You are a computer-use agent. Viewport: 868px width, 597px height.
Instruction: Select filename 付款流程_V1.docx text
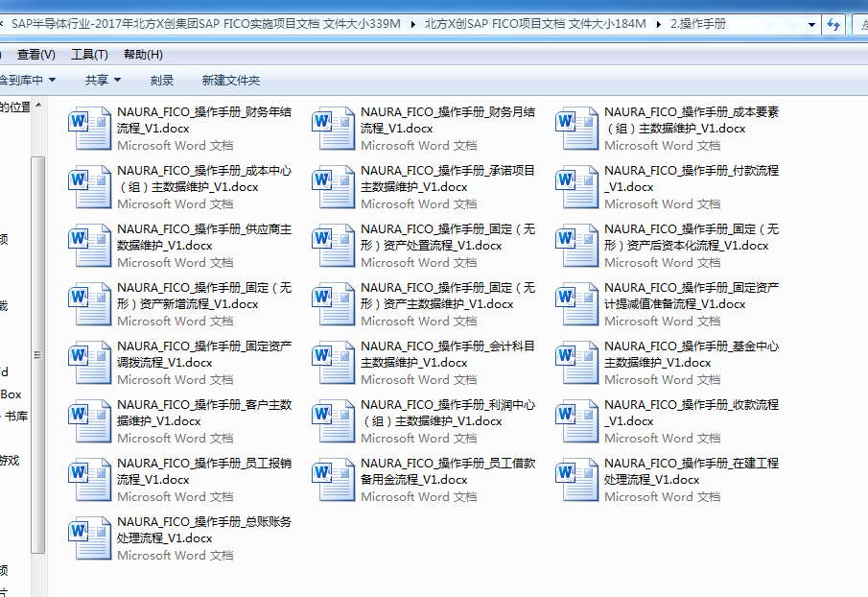[x=692, y=179]
